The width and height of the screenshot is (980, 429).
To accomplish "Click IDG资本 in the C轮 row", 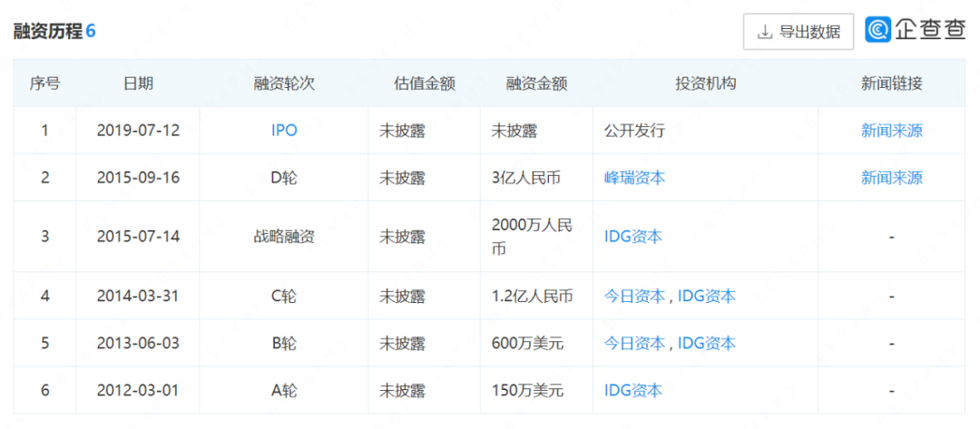I will click(706, 296).
